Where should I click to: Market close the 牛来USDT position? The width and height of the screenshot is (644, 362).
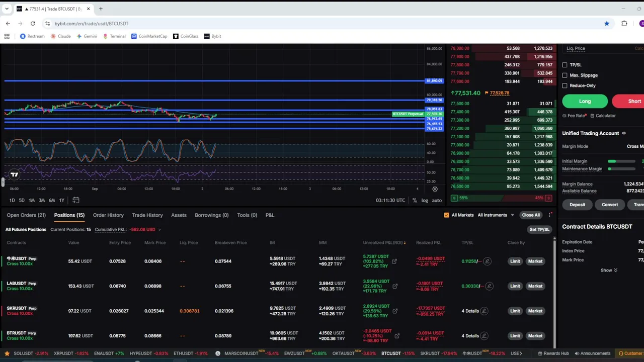point(535,261)
